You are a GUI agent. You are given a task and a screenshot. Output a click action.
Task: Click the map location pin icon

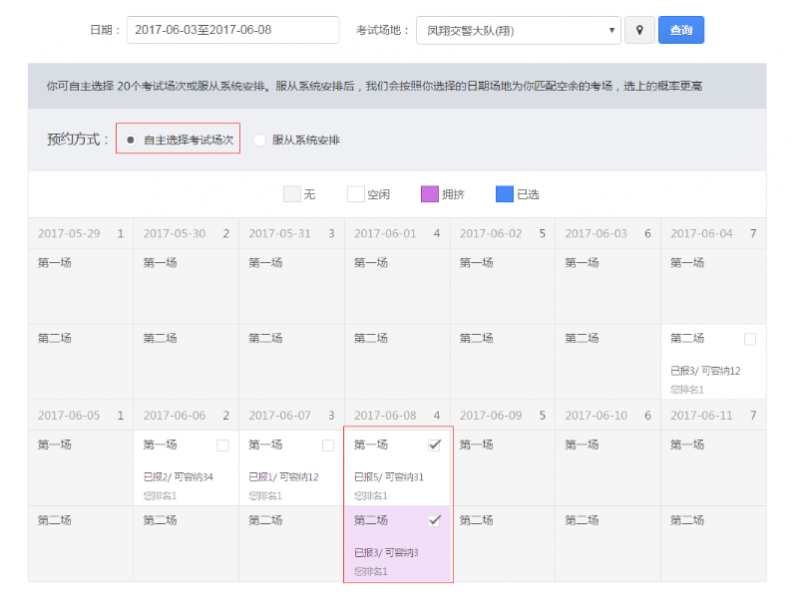(x=639, y=30)
